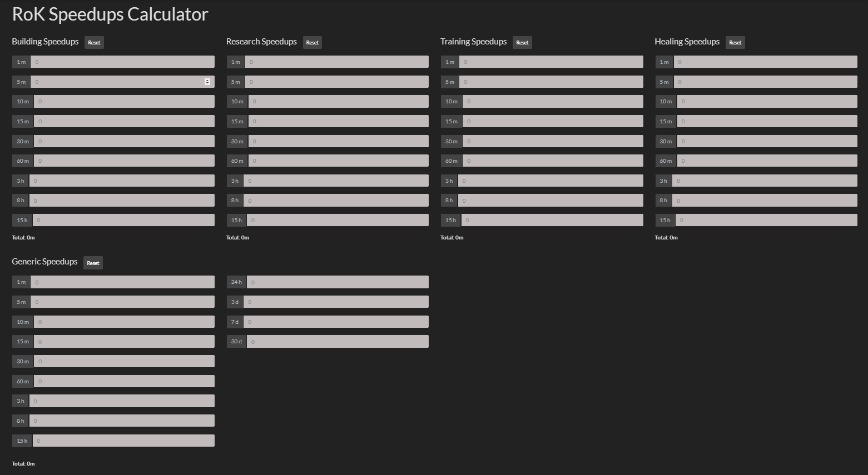Image resolution: width=868 pixels, height=475 pixels.
Task: Click the Training Speedups 3 h field
Action: click(x=550, y=181)
